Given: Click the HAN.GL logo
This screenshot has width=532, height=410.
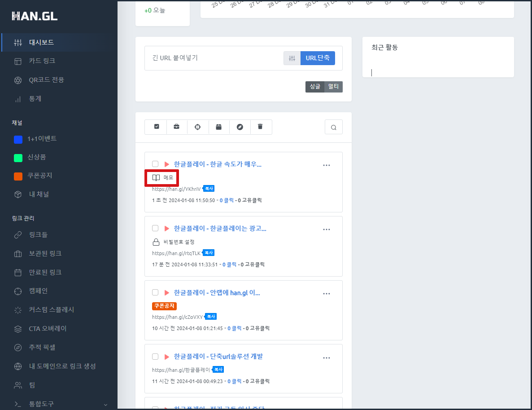Looking at the screenshot, I should [35, 16].
